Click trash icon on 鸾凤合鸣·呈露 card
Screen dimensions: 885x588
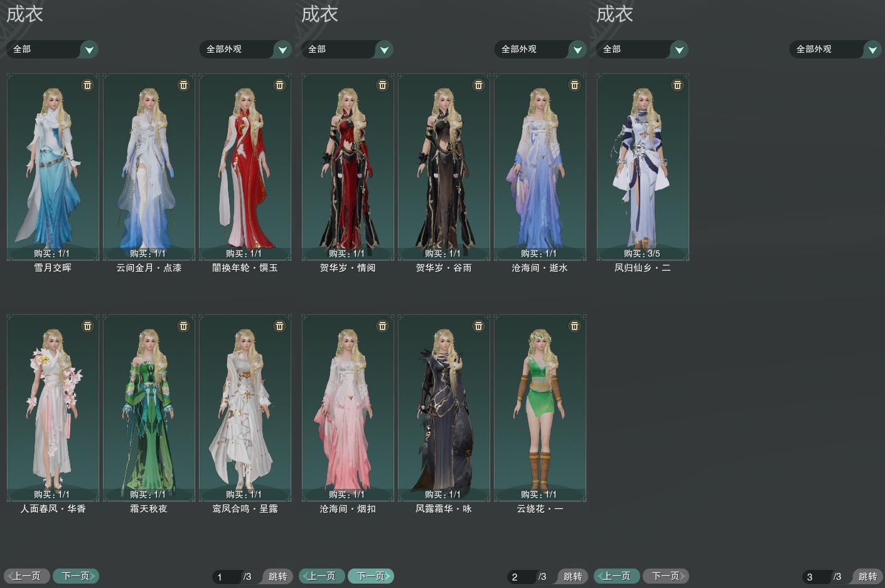(x=279, y=326)
